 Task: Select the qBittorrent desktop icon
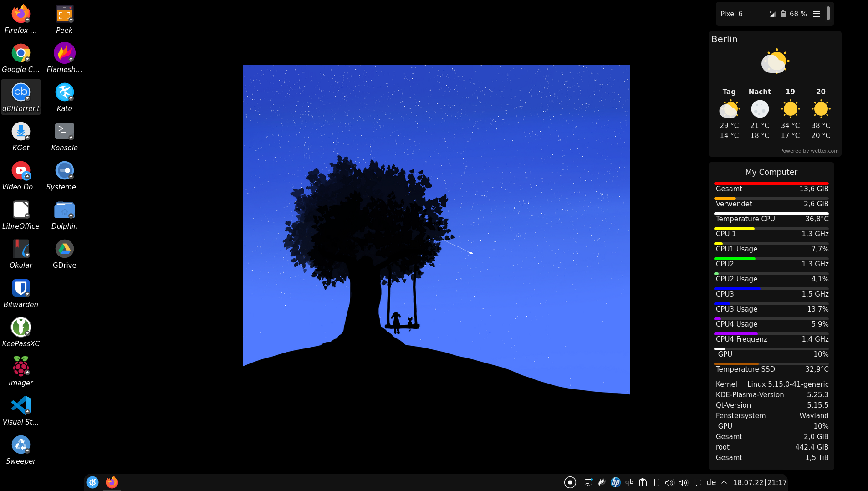point(20,97)
